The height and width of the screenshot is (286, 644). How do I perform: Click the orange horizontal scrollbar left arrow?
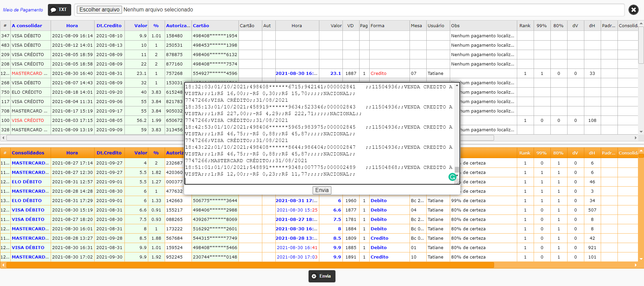point(3,265)
